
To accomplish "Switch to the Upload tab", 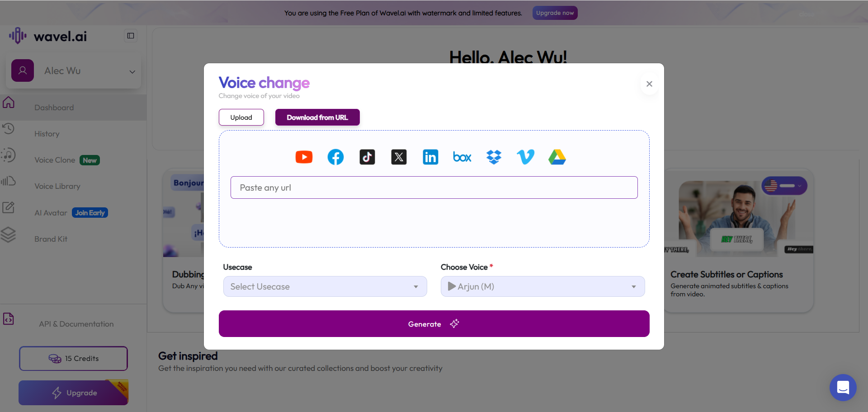I will (241, 117).
